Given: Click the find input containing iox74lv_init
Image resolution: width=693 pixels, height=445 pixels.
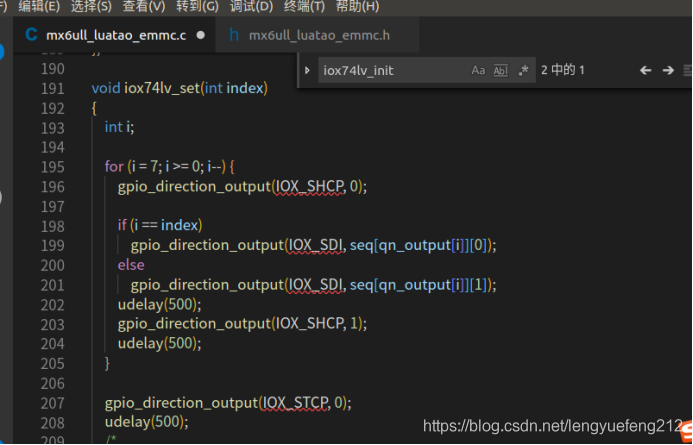Looking at the screenshot, I should 392,70.
